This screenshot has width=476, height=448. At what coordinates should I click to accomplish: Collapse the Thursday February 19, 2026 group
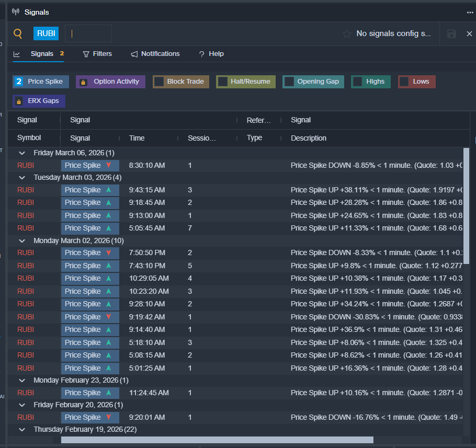22,430
